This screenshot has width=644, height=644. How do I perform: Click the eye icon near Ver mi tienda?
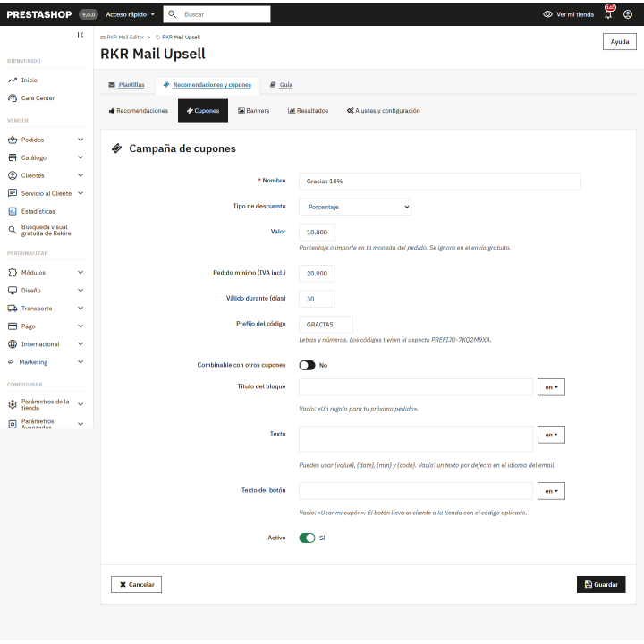point(547,14)
